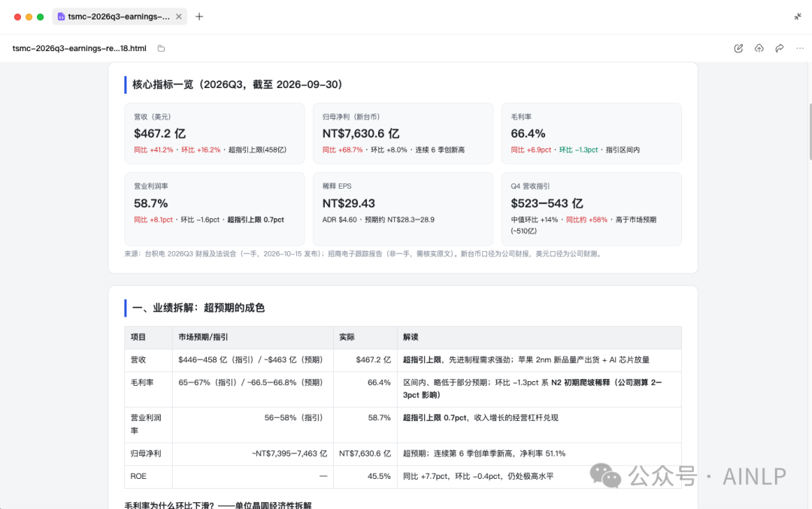The image size is (812, 509).
Task: Click the text 连续 6 季创新高
Action: [x=440, y=150]
